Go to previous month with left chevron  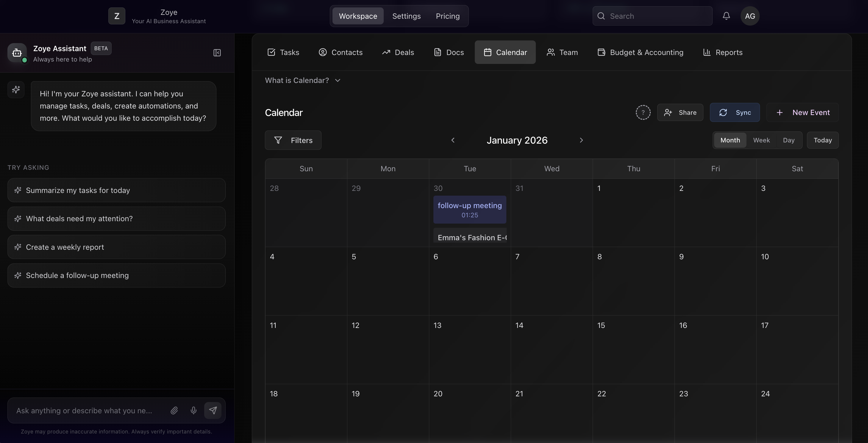pos(453,140)
